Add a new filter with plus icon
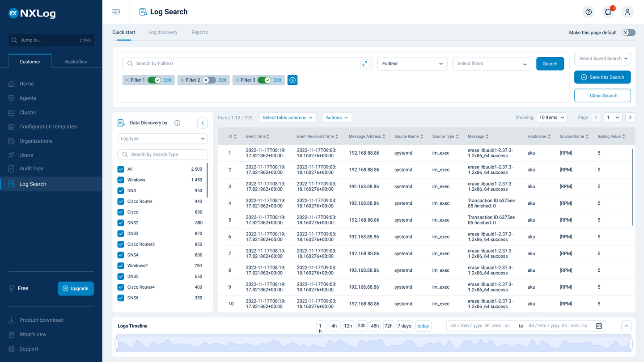The image size is (644, 362). [292, 80]
